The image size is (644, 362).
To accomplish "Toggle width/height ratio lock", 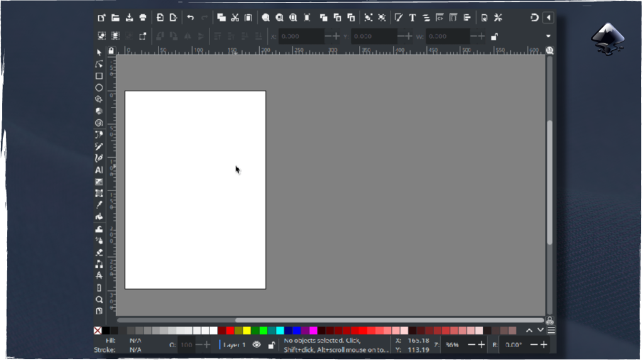I will pos(494,36).
